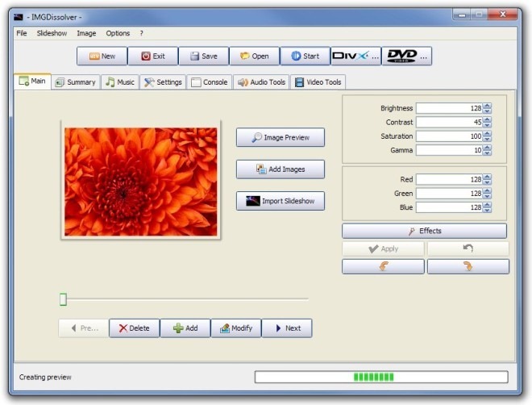Switch to the Audio Tools tab
This screenshot has height=405, width=532.
tap(261, 82)
